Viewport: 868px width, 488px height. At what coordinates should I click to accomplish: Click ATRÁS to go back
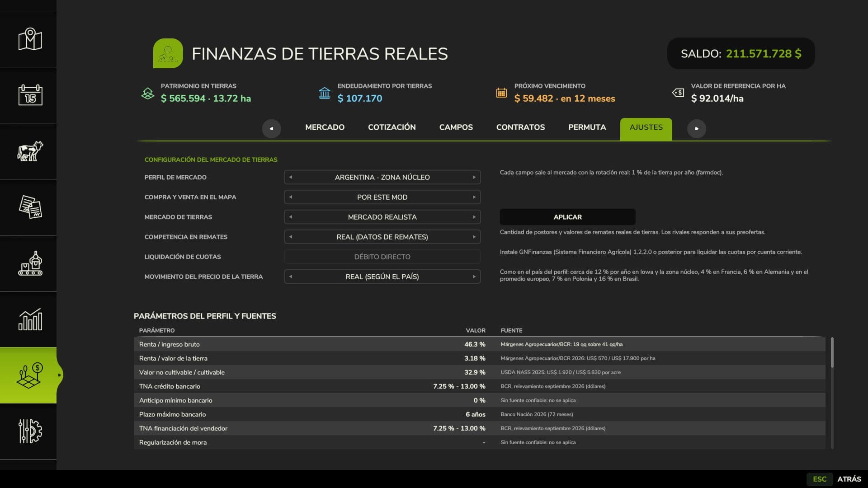pyautogui.click(x=849, y=479)
